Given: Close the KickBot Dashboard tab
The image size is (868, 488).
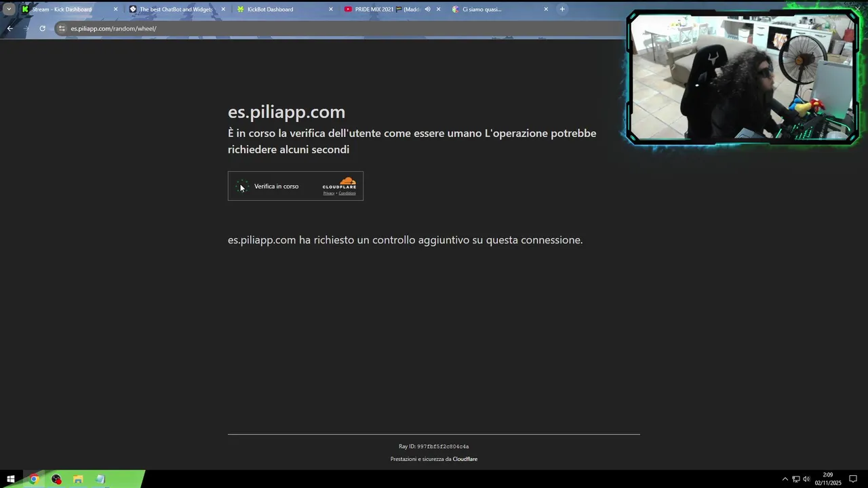Looking at the screenshot, I should click(331, 9).
